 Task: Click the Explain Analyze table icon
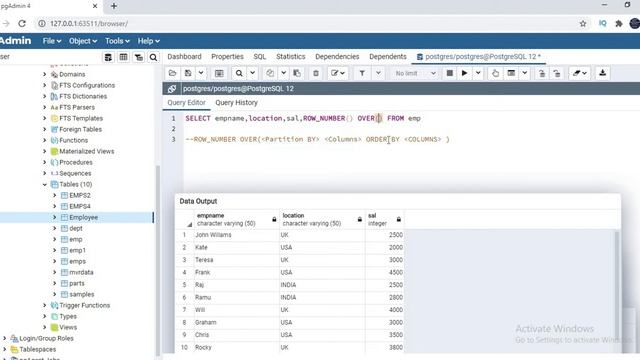(x=511, y=73)
